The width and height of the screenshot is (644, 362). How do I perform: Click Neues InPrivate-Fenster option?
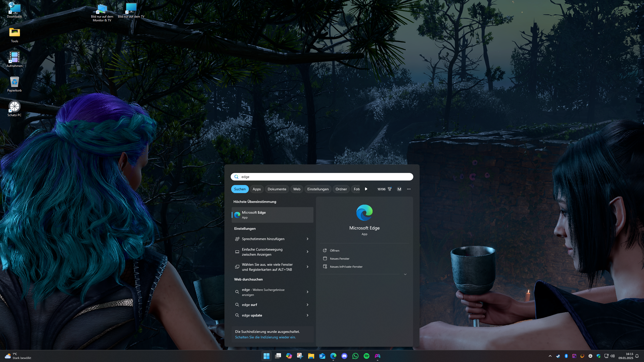(x=346, y=267)
